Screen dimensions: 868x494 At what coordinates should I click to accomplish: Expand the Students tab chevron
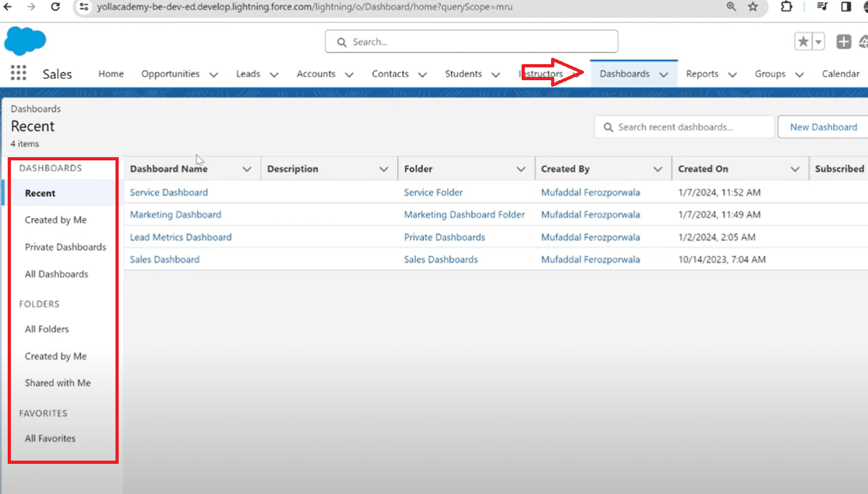[495, 74]
